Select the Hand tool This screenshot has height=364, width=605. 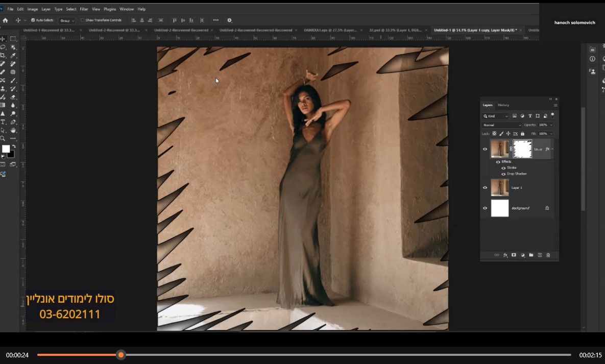[x=13, y=130]
